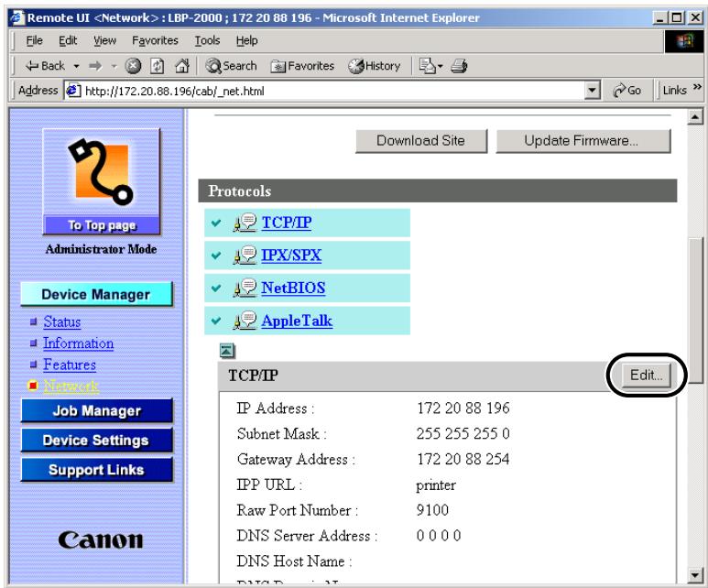The height and width of the screenshot is (588, 708).
Task: Click the scrollbar down arrow
Action: point(695,575)
